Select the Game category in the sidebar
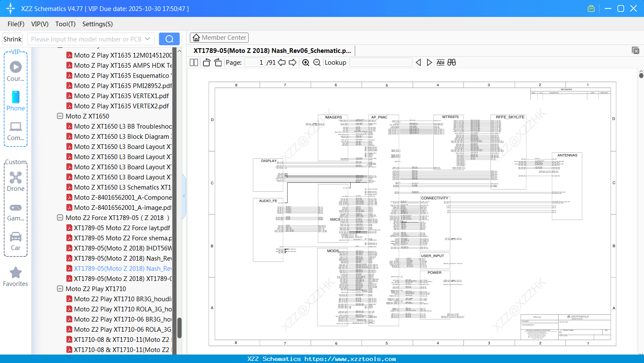The width and height of the screenshot is (644, 363). coord(16,212)
